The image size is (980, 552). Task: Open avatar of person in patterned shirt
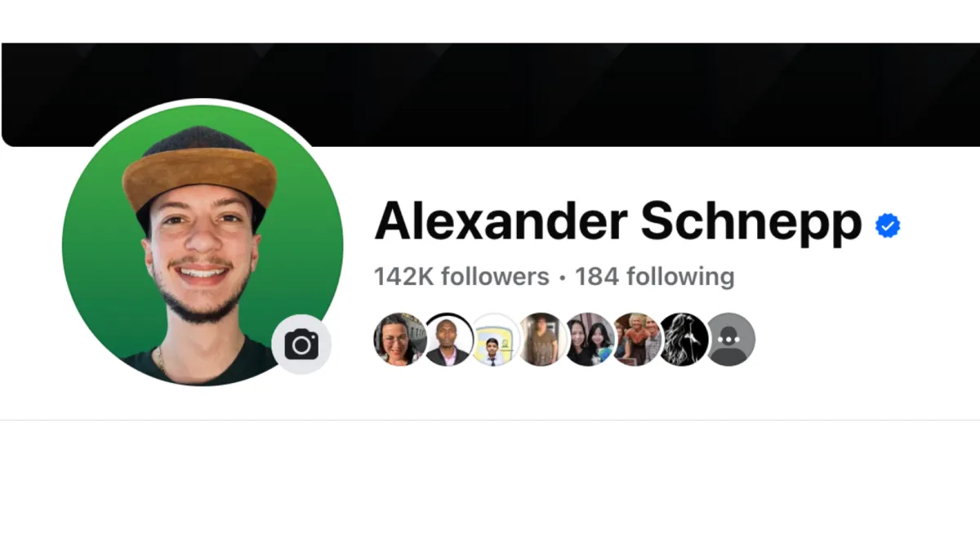(x=541, y=340)
